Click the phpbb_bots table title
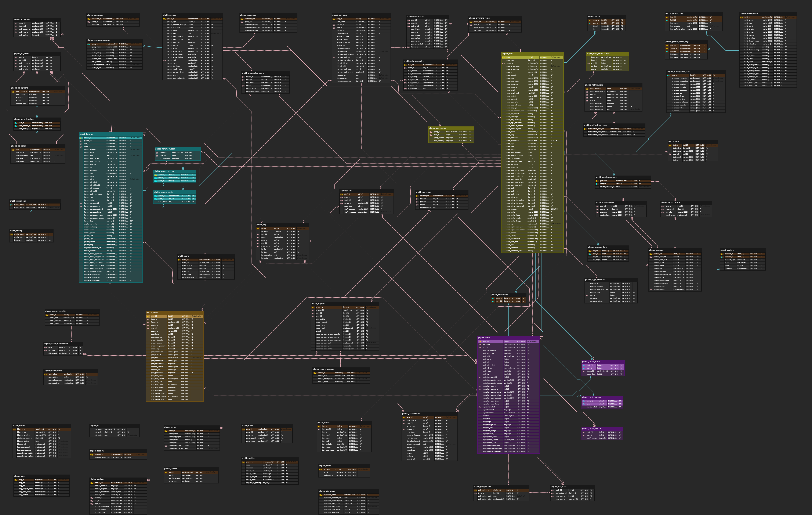The image size is (812, 515). coord(673,141)
